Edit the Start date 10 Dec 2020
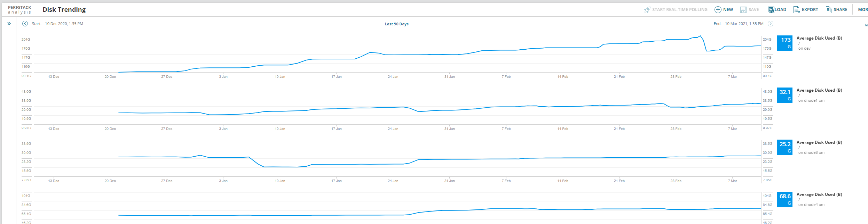This screenshot has width=868, height=224. tap(64, 24)
